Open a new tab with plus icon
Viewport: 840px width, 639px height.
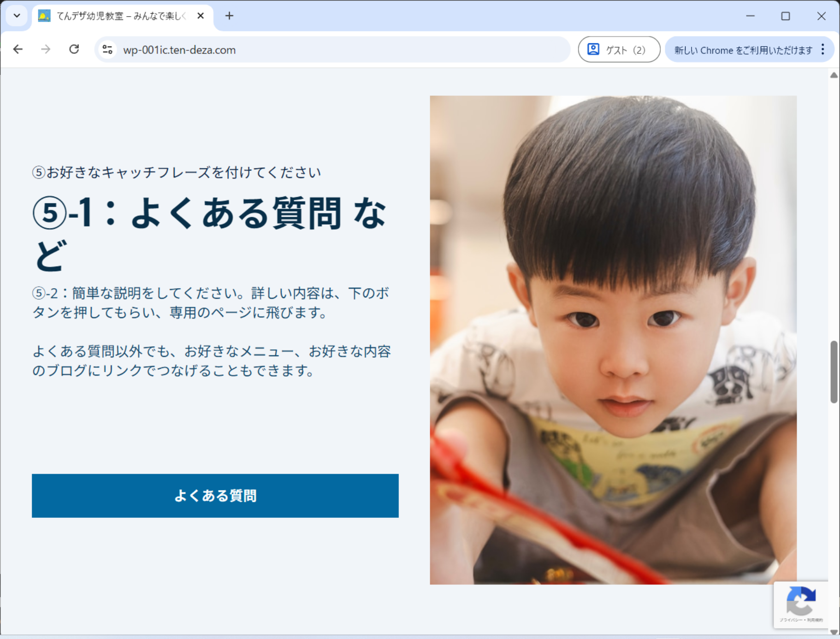pyautogui.click(x=229, y=16)
